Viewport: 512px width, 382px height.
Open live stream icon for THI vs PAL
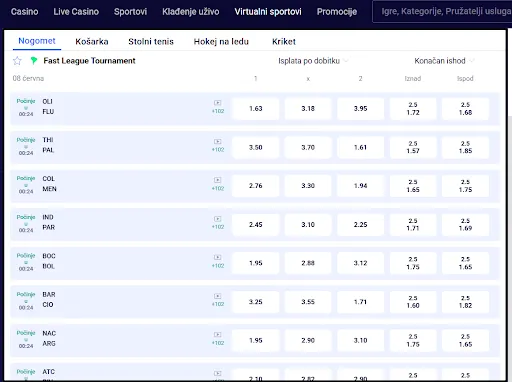218,141
